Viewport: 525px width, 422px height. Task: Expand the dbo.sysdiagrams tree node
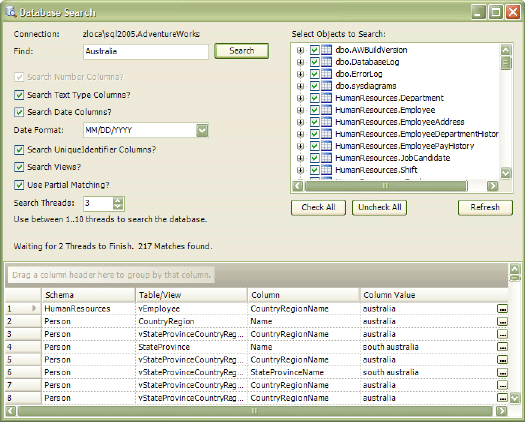tap(300, 86)
